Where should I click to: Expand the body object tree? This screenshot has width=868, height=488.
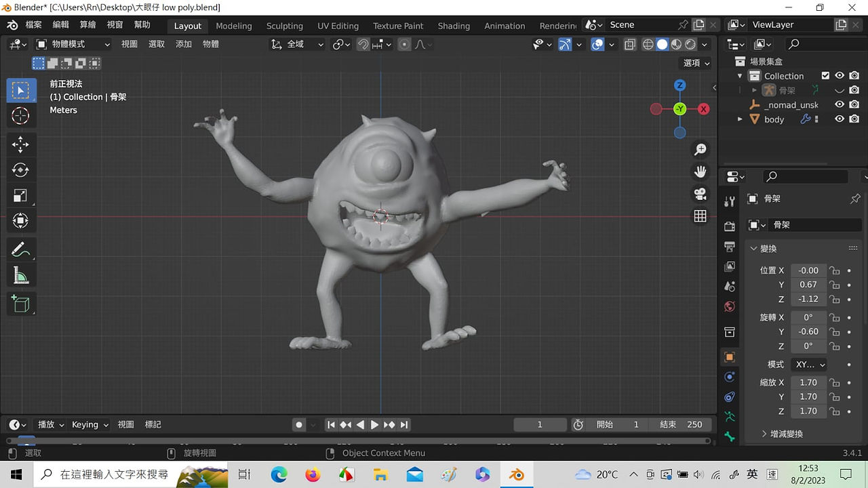tap(740, 119)
